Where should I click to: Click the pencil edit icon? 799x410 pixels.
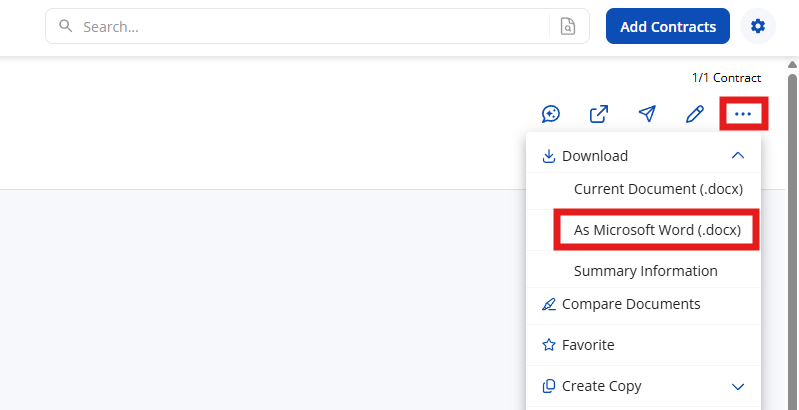(694, 114)
